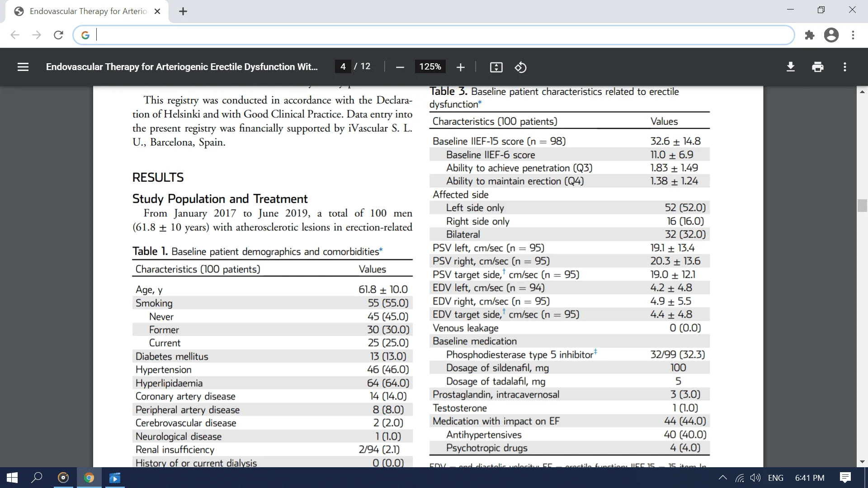Open the volume control tray icon

tap(755, 478)
